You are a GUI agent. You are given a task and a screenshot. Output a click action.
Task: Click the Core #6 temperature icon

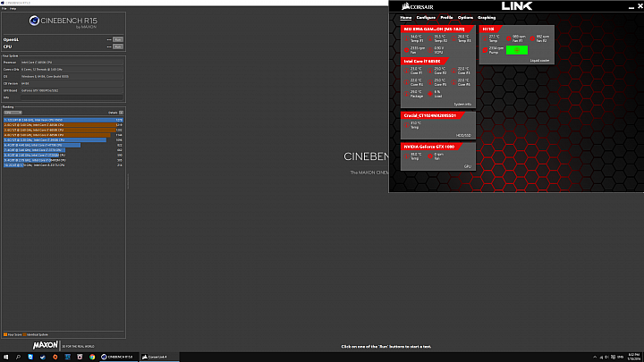pos(453,82)
